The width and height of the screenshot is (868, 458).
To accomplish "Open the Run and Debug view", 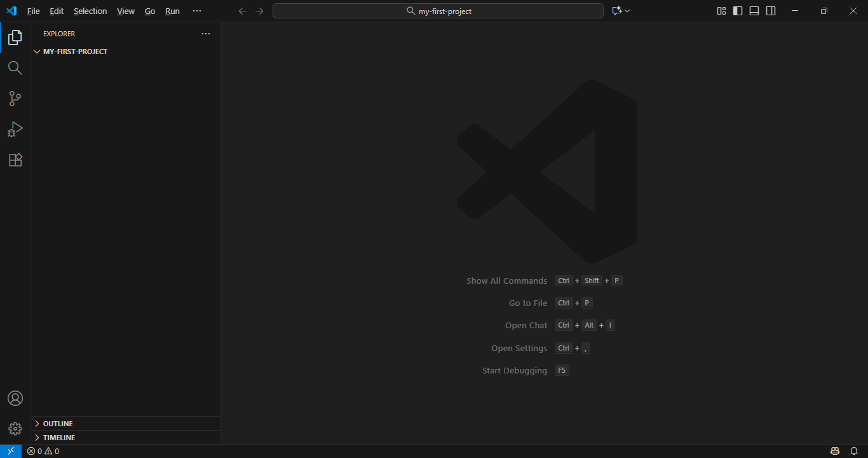I will [x=15, y=129].
